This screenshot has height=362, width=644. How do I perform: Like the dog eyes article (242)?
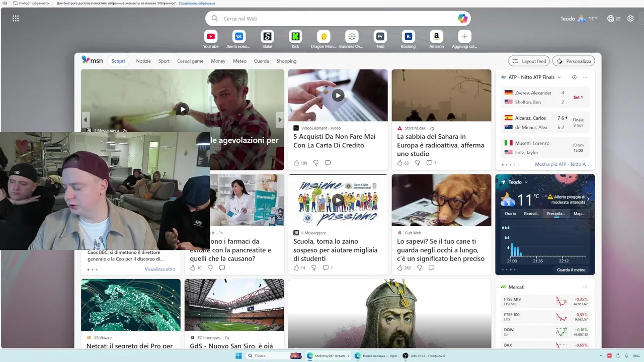pos(400,268)
